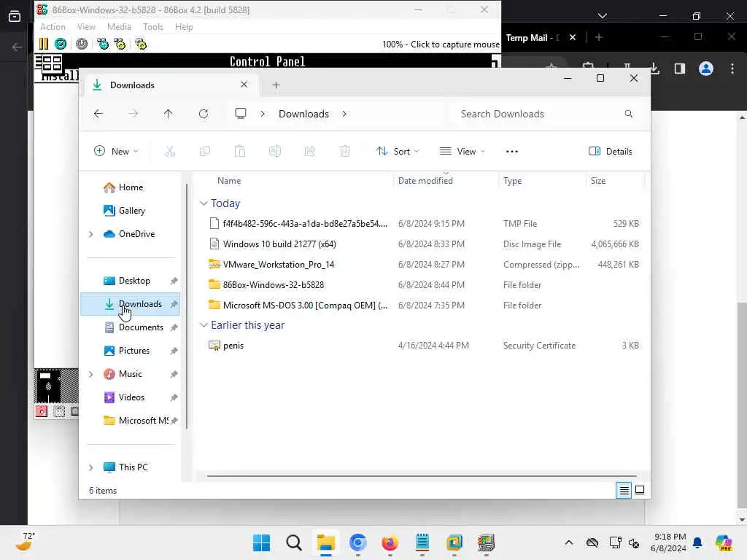Show hidden system tray icons
This screenshot has height=560, width=747.
pyautogui.click(x=569, y=542)
